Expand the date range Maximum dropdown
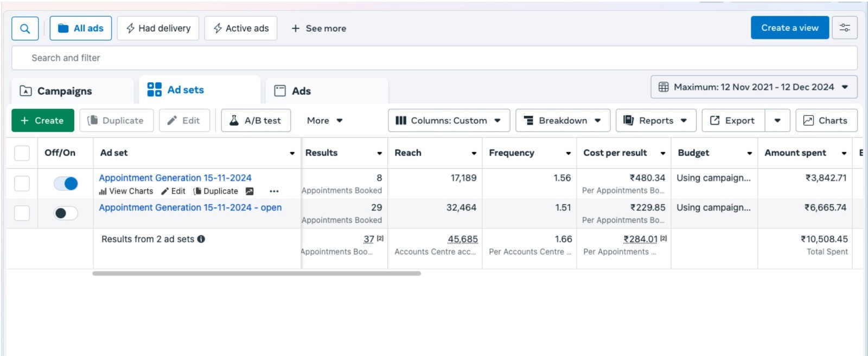Image resolution: width=868 pixels, height=356 pixels. point(754,87)
